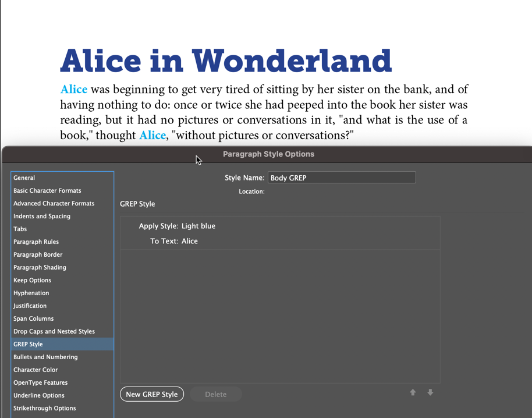Click the Location label
This screenshot has height=418, width=532.
(252, 192)
